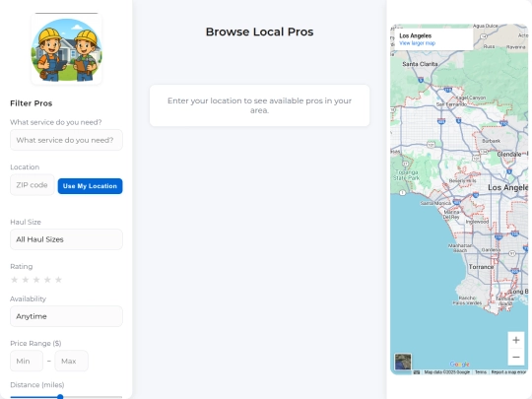The height and width of the screenshot is (399, 532).
Task: Open the View larger map link
Action: click(417, 43)
